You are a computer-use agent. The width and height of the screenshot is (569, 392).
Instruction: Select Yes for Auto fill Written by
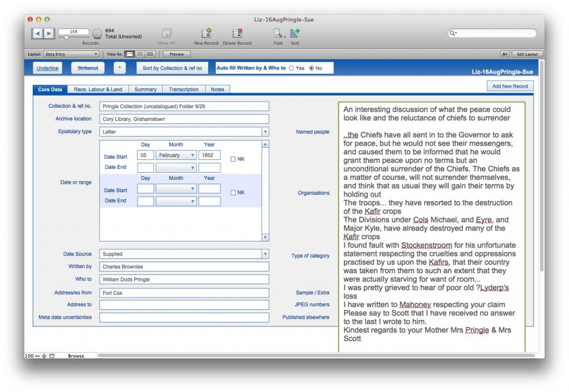[x=292, y=68]
